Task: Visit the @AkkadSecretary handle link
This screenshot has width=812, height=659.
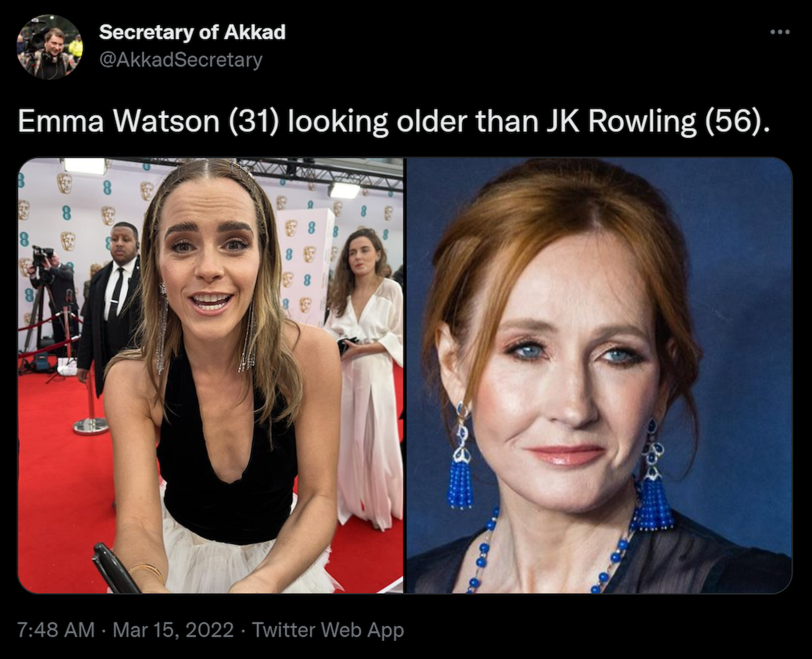Action: point(181,60)
